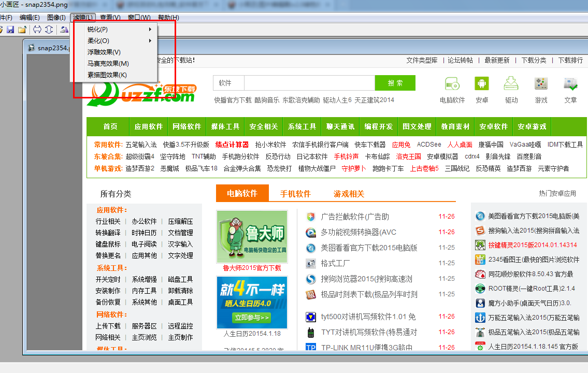588x373 pixels.
Task: Click the 五笔输入法 link
Action: click(x=141, y=145)
